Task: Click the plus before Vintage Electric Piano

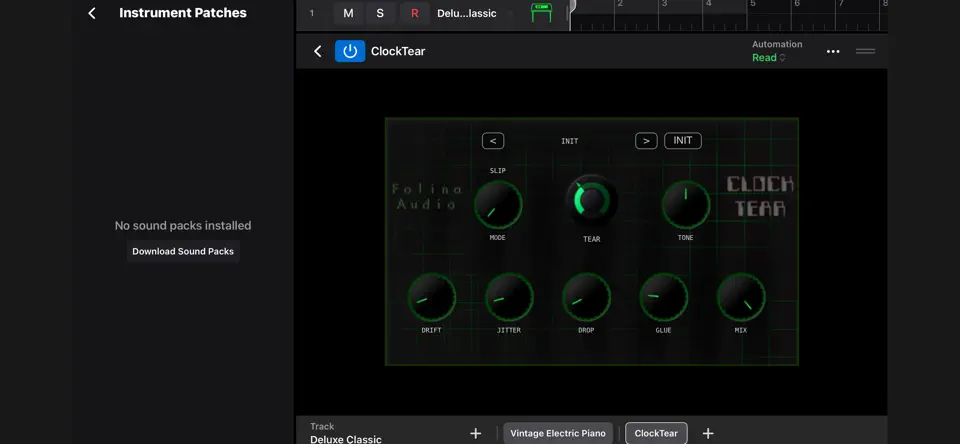Action: [x=476, y=433]
